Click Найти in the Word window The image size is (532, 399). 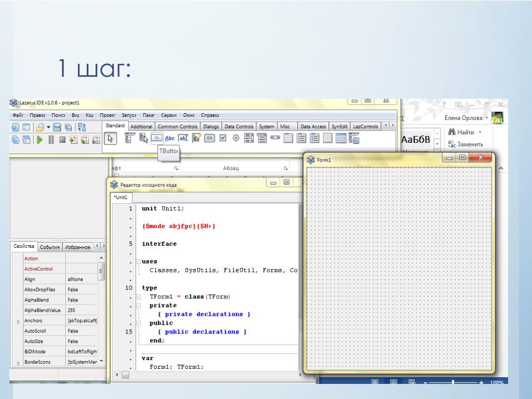(x=465, y=132)
